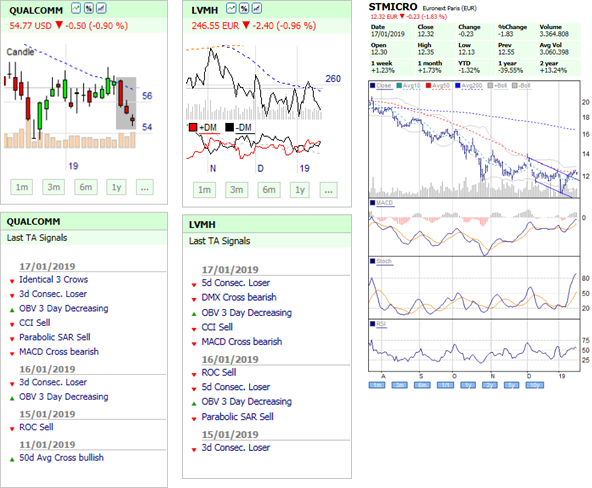Open LVMH 17/01 5d Consec. Loser signal
The width and height of the screenshot is (592, 488).
coord(236,283)
